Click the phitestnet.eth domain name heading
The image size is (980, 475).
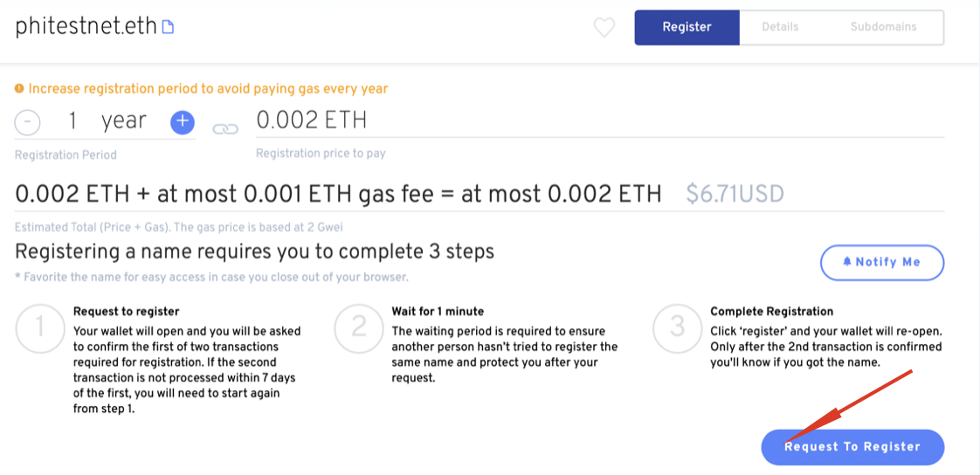[86, 27]
